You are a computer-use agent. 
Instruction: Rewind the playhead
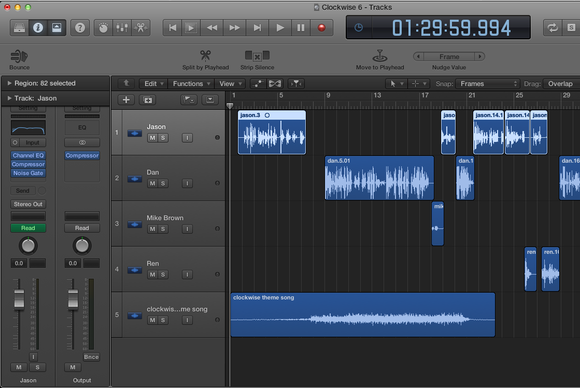[212, 28]
